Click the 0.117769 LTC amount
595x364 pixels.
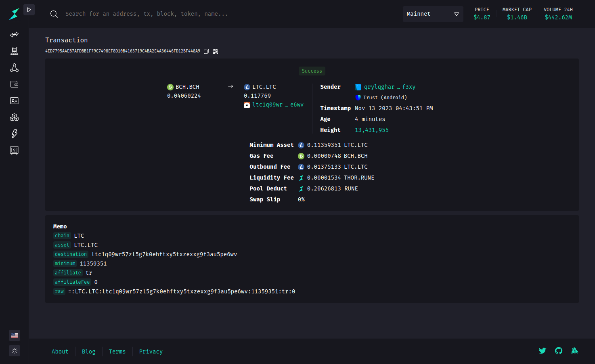tap(257, 96)
